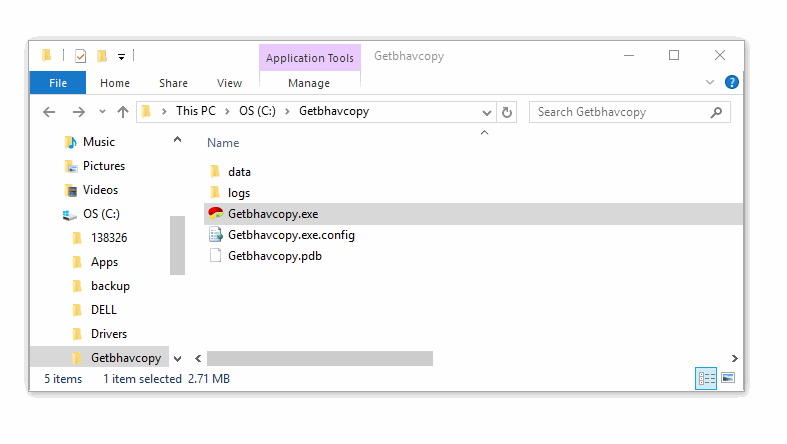Viewport: 787px width, 444px height.
Task: Click the Pictures library icon
Action: click(71, 167)
